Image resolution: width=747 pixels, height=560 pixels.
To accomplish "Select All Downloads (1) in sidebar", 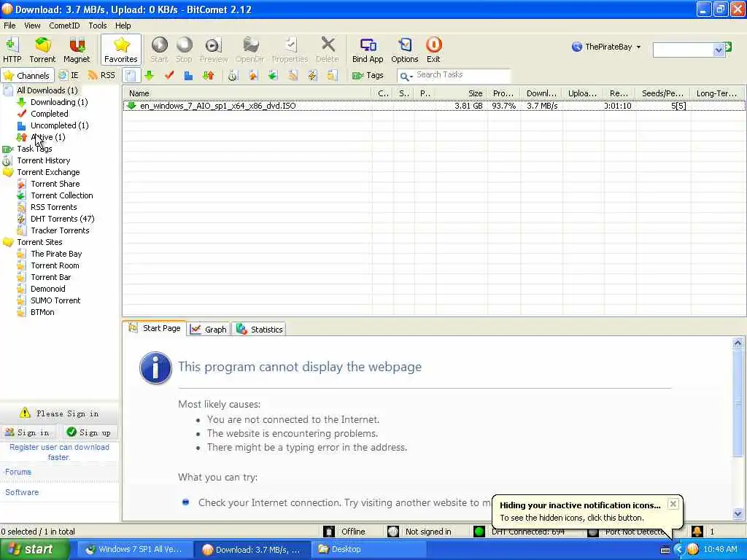I will click(x=47, y=90).
